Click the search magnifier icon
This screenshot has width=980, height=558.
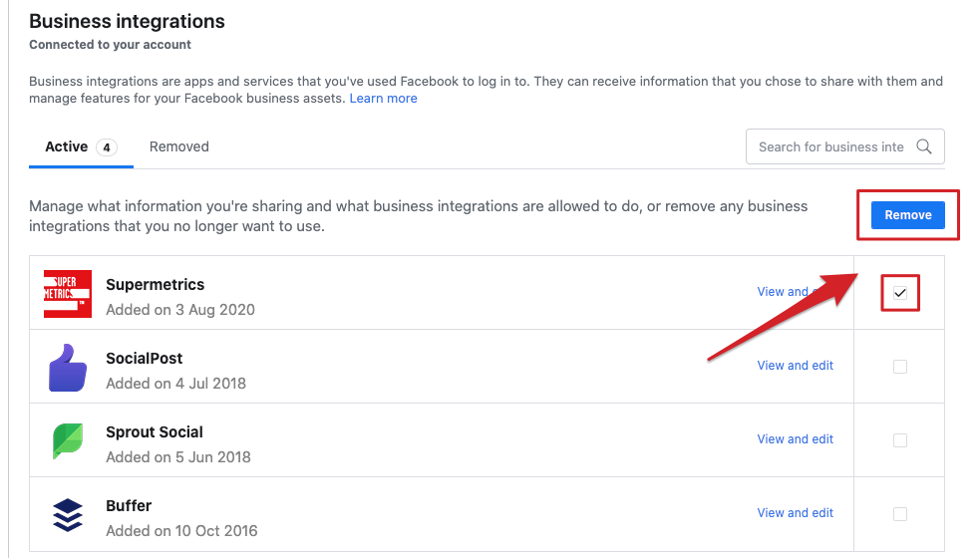pyautogui.click(x=924, y=146)
